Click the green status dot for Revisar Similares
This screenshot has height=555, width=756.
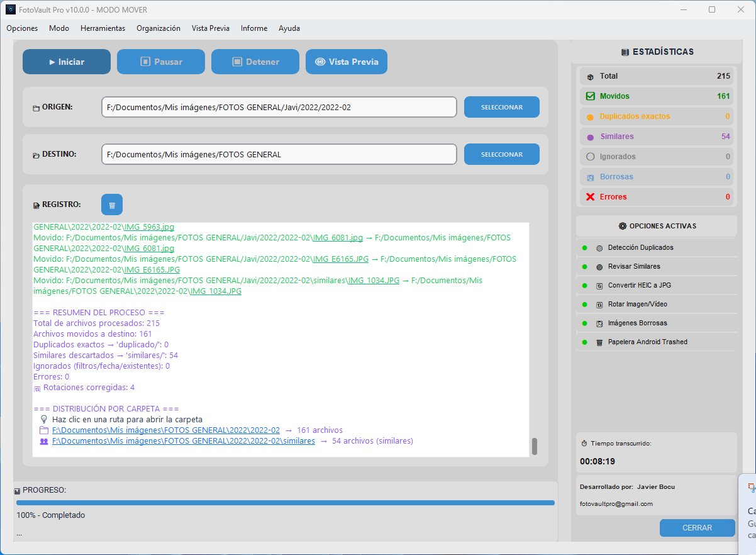point(584,267)
